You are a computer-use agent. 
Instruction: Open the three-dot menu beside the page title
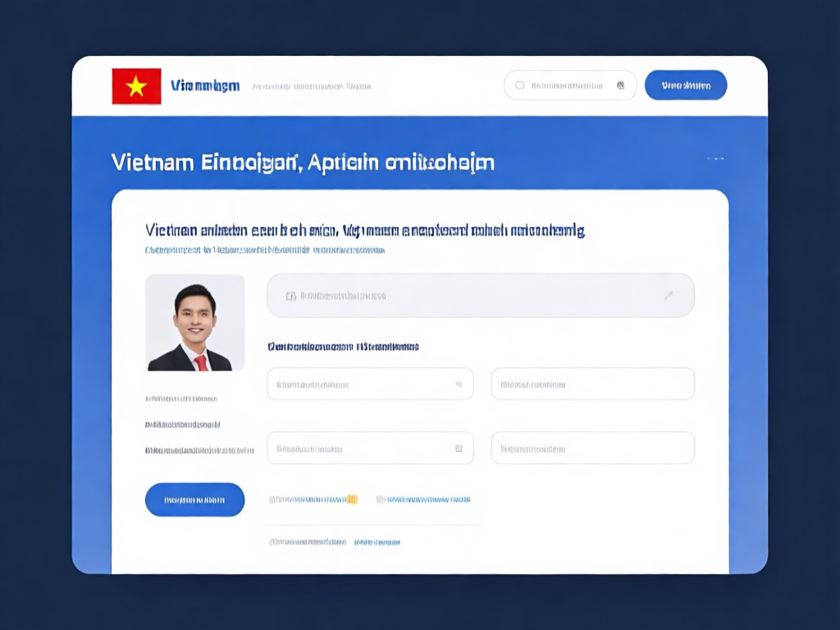click(715, 158)
